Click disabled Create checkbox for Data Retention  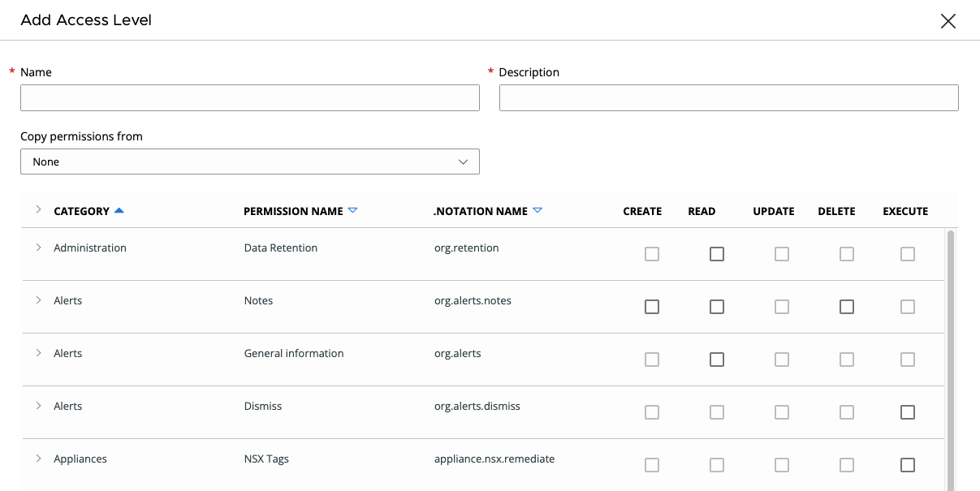tap(652, 254)
